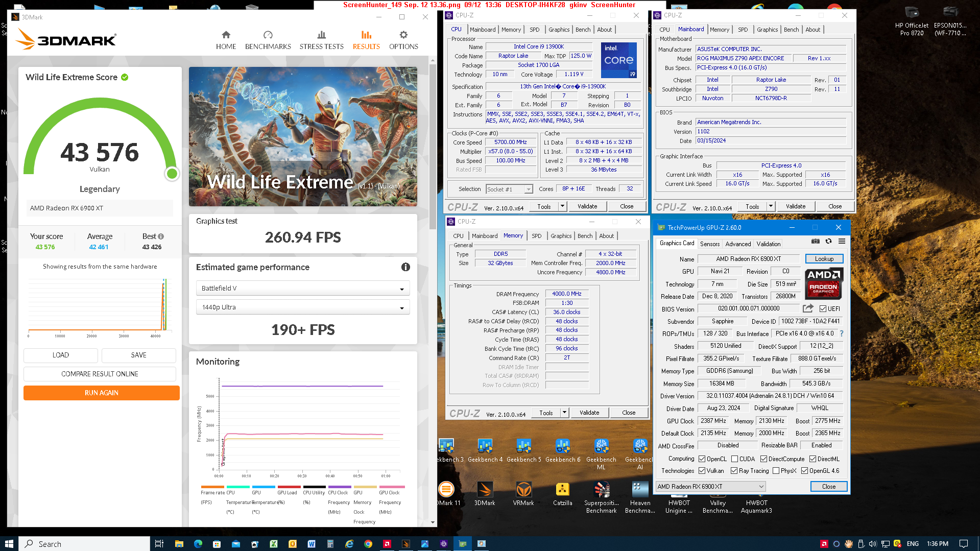Open the Heaven Benchmark desktop shortcut

[640, 497]
